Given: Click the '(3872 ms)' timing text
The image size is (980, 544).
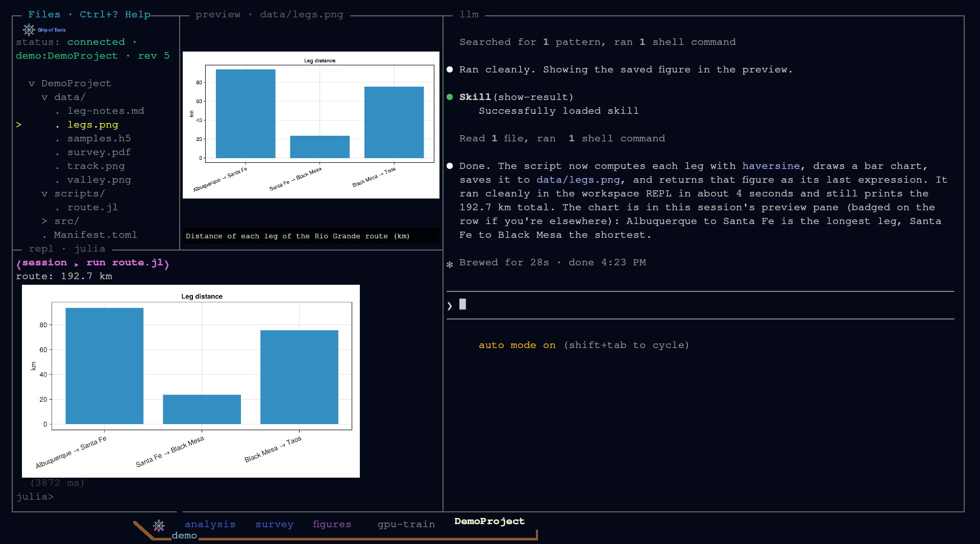Looking at the screenshot, I should pos(57,483).
